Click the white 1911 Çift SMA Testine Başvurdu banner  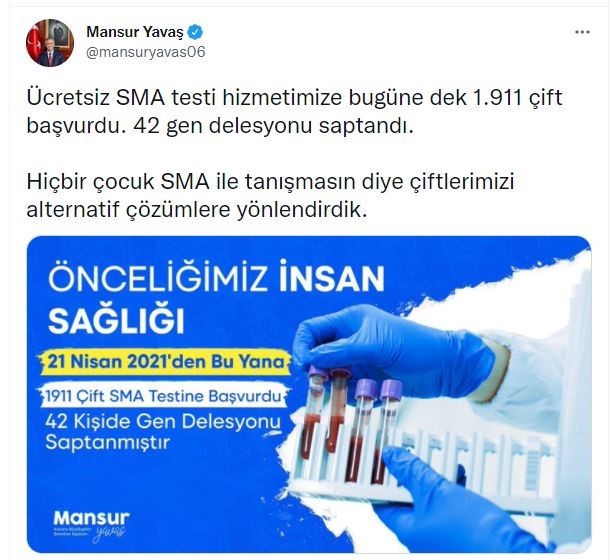coord(163,396)
